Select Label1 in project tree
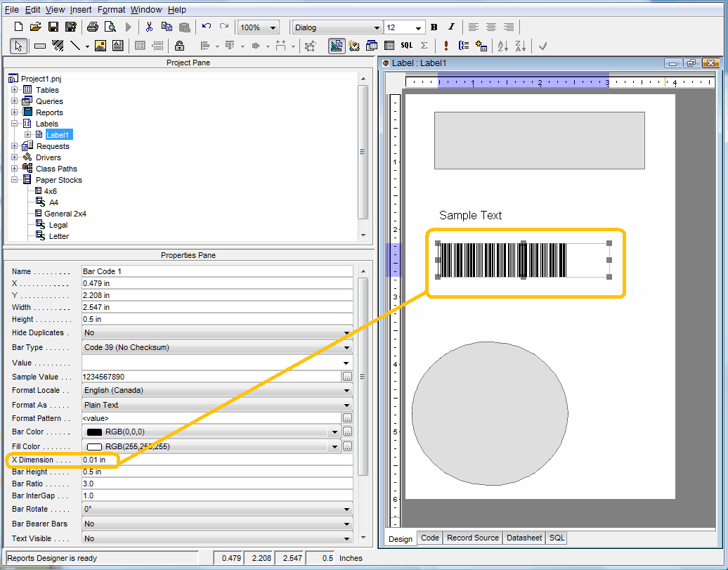The height and width of the screenshot is (570, 728). pyautogui.click(x=58, y=135)
